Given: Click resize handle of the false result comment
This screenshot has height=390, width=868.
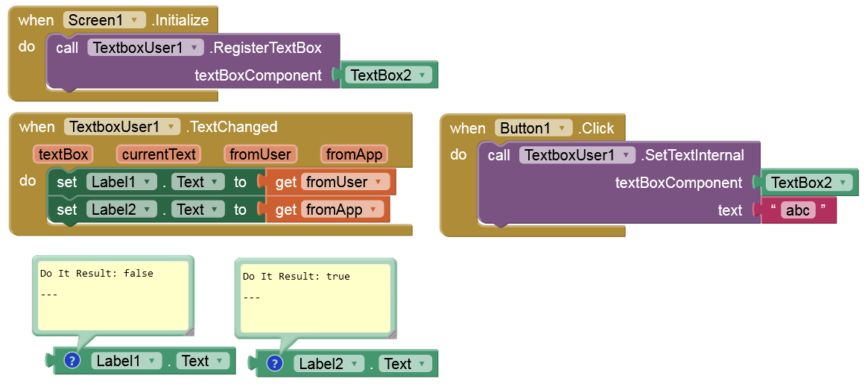Looking at the screenshot, I should click(189, 331).
